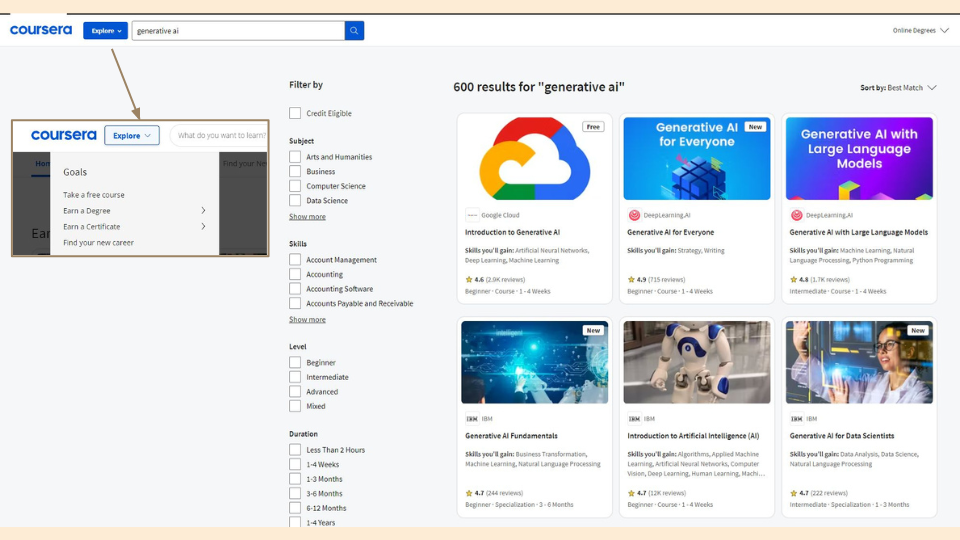The image size is (960, 540).
Task: Click the Free badge on Google Cloud card
Action: pyautogui.click(x=593, y=127)
